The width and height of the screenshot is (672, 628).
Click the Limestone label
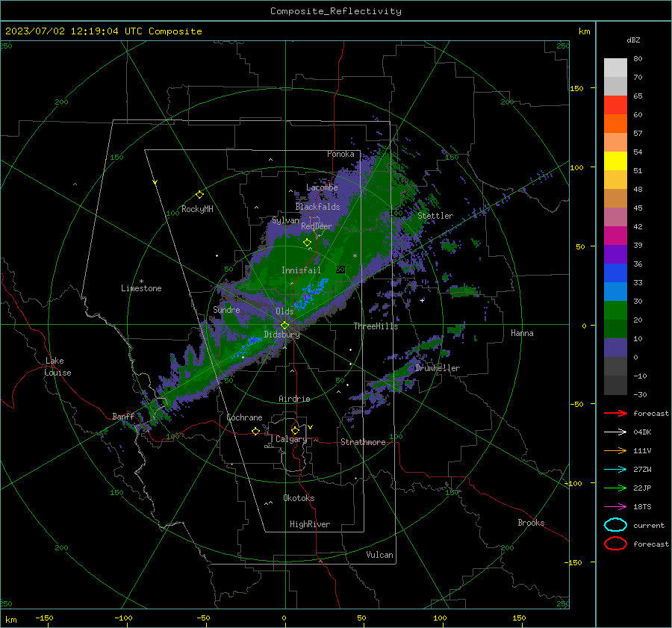(x=141, y=288)
